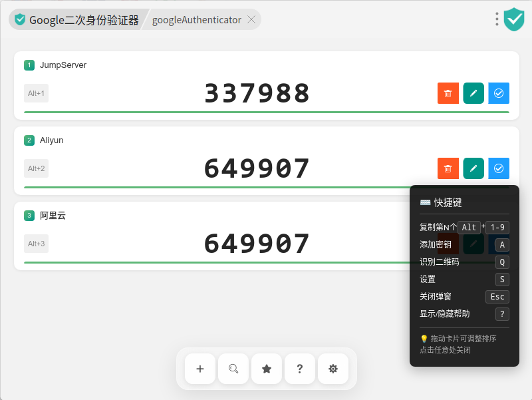Viewport: 532px width, 400px height.
Task: Click the star button in bottom toolbar
Action: click(267, 369)
